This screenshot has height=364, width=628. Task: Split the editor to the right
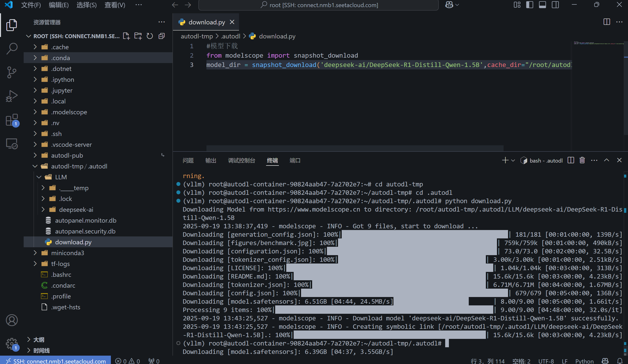click(x=607, y=22)
